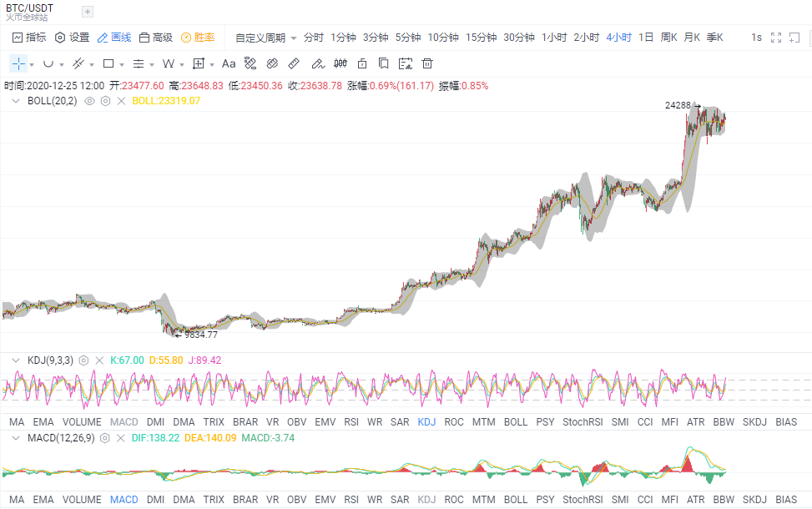Click the copy pages toolbar icon
812x509 pixels.
tap(384, 63)
